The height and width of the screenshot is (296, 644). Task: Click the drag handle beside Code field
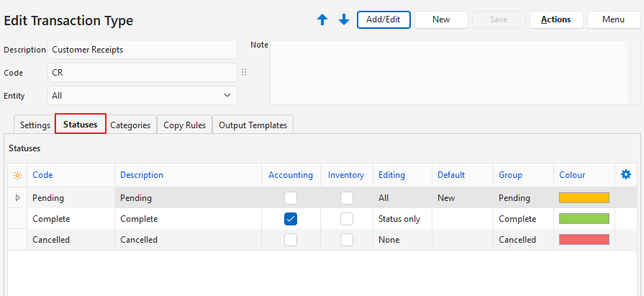[x=244, y=73]
